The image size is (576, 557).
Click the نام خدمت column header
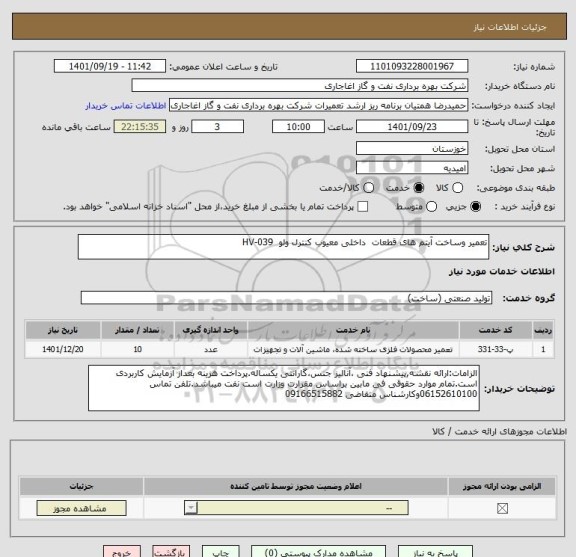pos(353,330)
